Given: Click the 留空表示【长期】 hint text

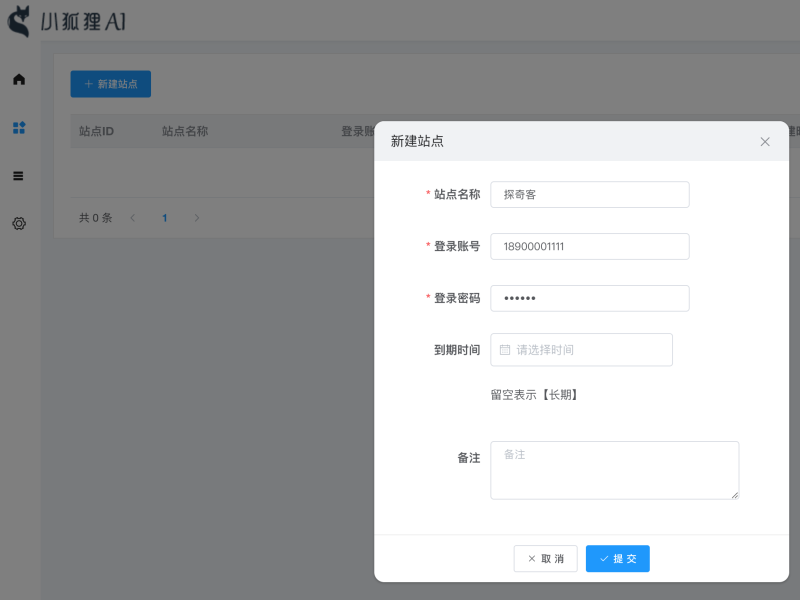Looking at the screenshot, I should click(534, 395).
